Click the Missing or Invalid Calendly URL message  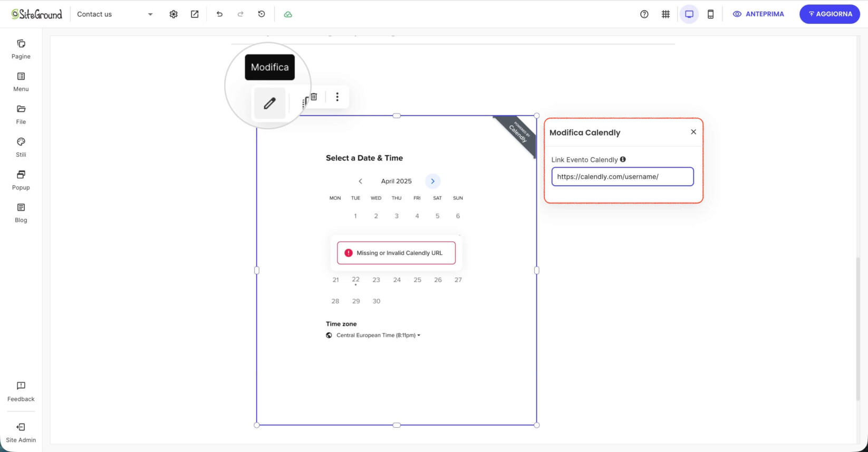pos(396,253)
